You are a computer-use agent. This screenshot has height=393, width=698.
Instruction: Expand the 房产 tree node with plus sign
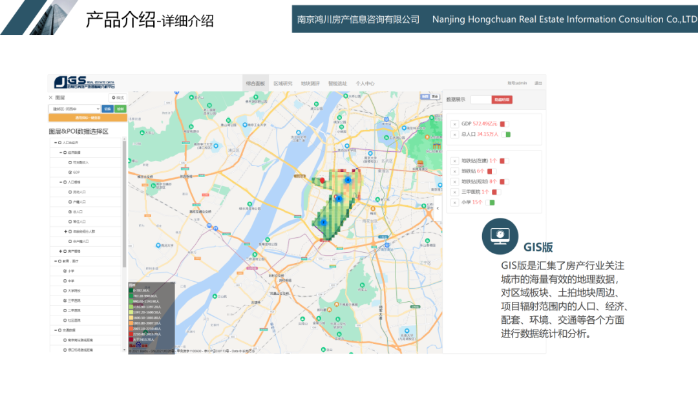(x=61, y=251)
